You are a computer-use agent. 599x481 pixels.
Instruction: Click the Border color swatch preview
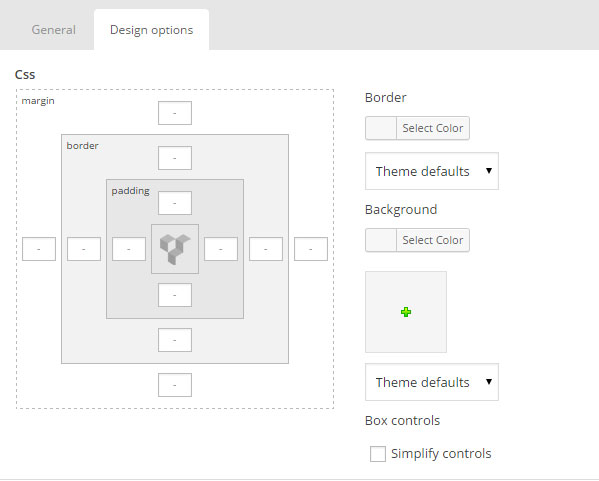pyautogui.click(x=381, y=128)
